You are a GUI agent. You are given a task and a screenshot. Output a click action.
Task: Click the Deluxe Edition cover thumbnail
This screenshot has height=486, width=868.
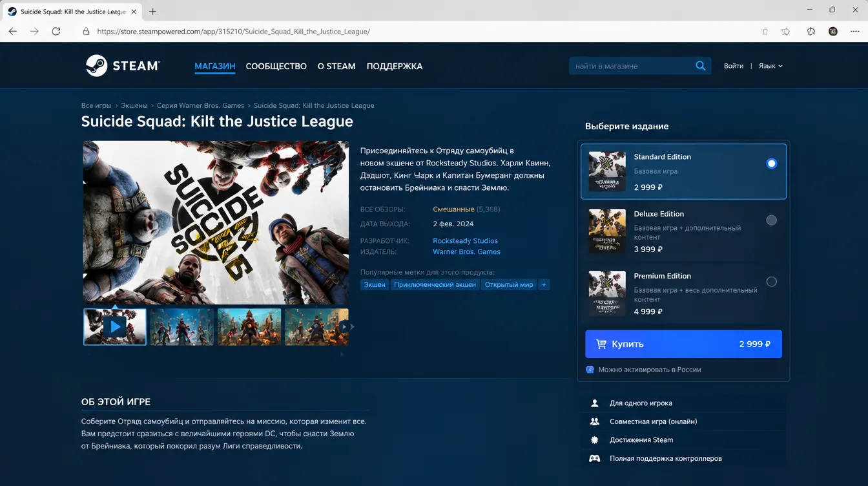point(607,231)
